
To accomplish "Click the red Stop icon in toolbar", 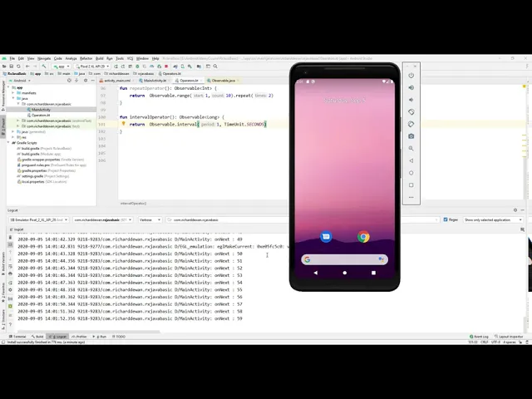I will coord(166,66).
